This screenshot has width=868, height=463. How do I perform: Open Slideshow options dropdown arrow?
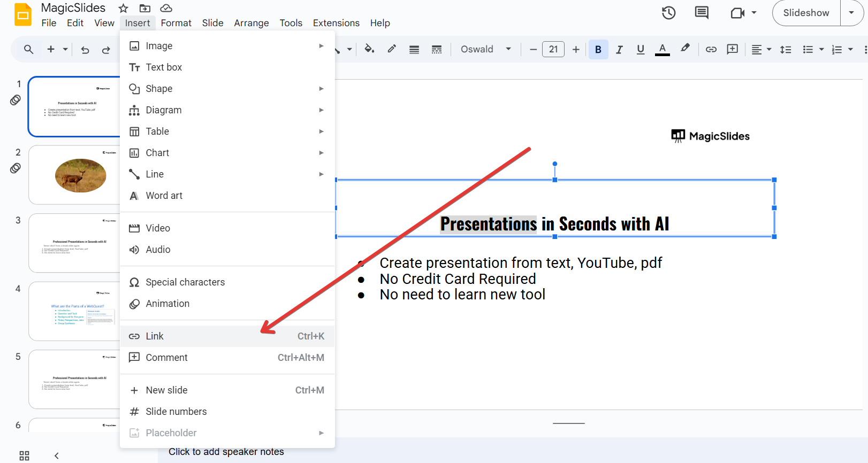click(x=851, y=13)
